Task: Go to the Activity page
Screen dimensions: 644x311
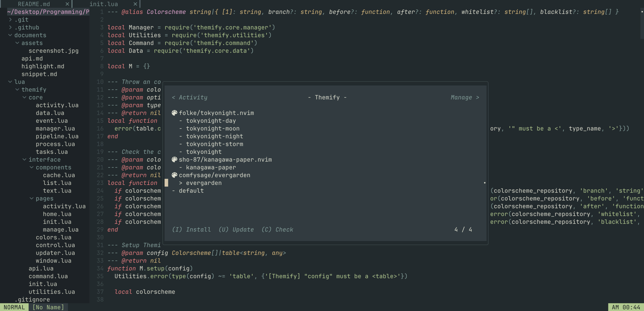Action: (x=190, y=98)
